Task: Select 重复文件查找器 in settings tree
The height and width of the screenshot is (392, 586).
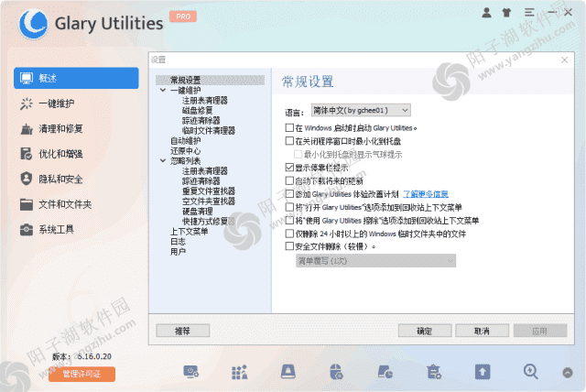Action: 208,191
